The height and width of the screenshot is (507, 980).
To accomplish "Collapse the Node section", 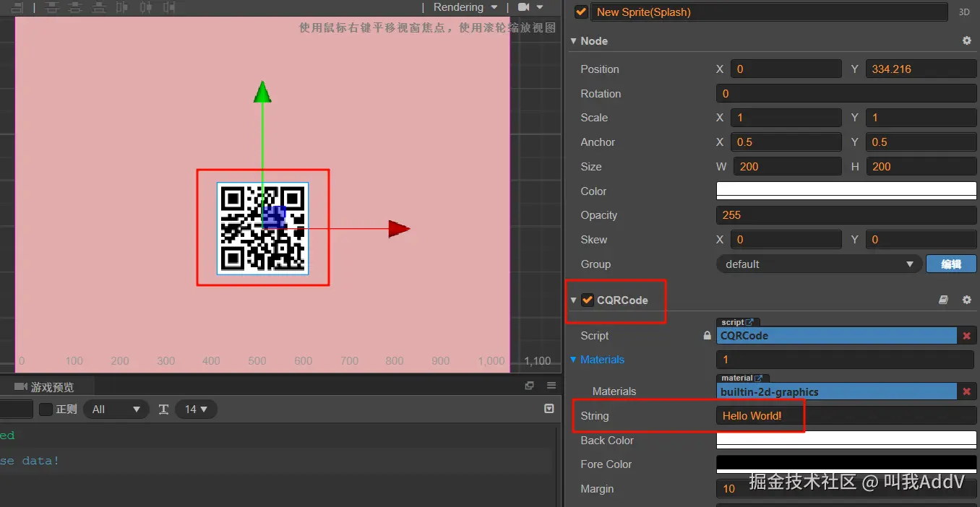I will click(x=574, y=41).
